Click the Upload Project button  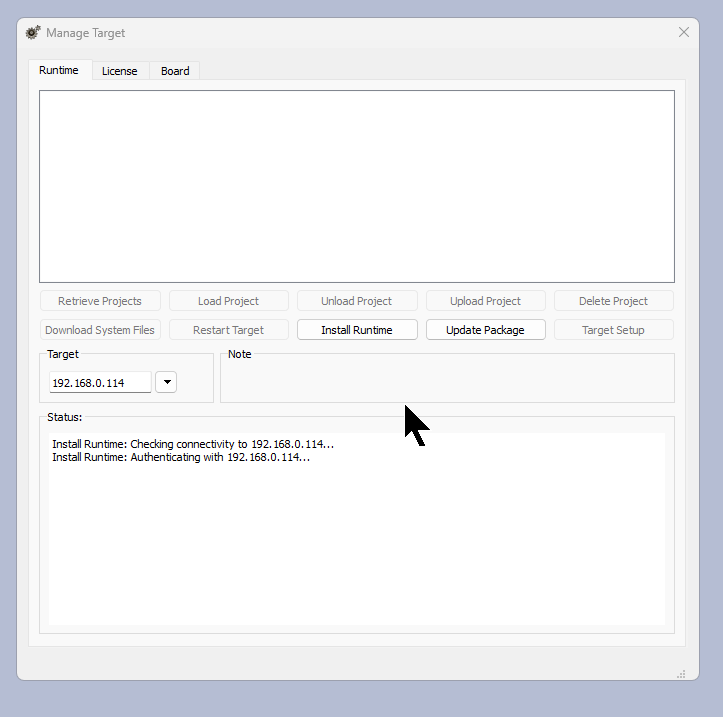(x=485, y=301)
